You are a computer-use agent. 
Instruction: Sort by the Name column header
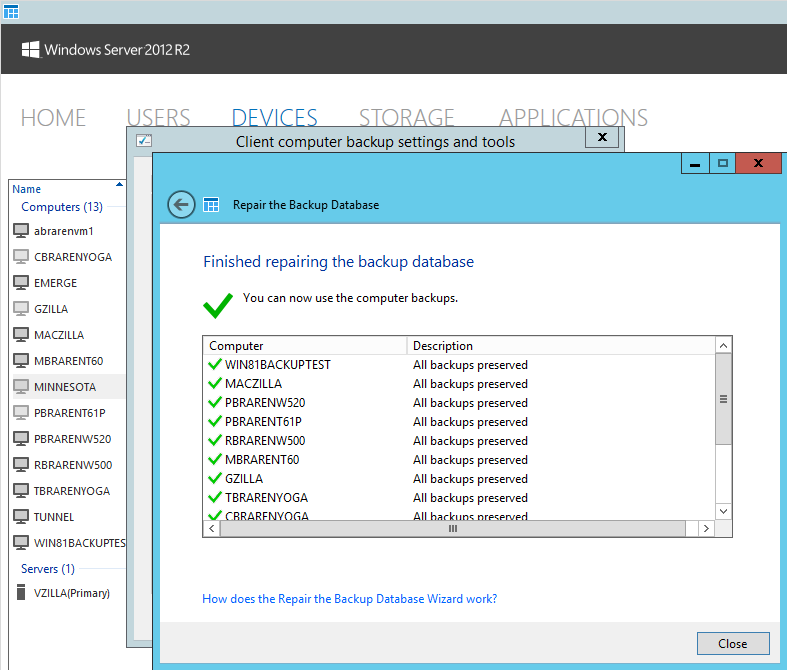click(x=27, y=189)
